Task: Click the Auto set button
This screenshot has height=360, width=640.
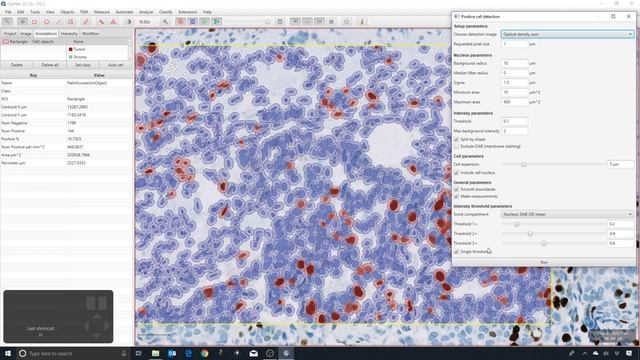Action: 116,65
